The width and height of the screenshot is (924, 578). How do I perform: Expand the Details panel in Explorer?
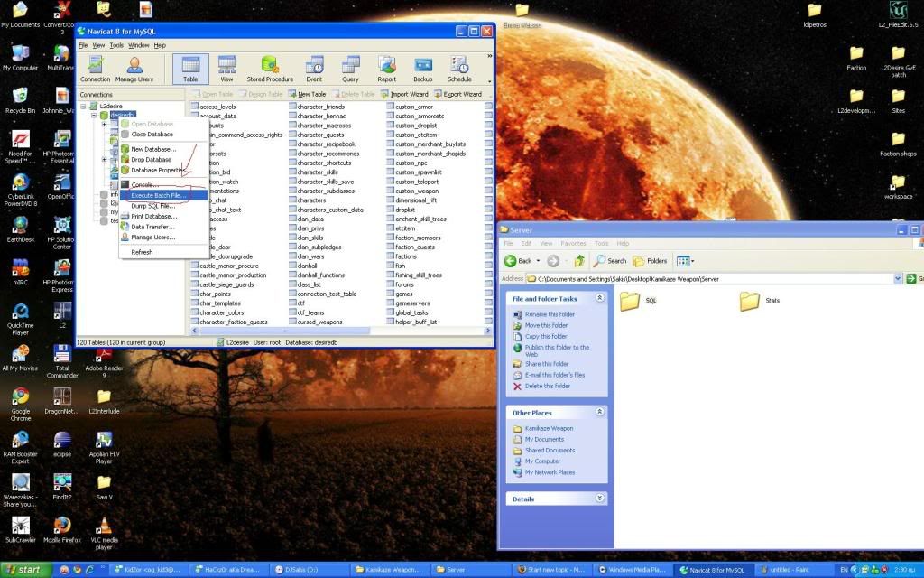click(x=600, y=499)
